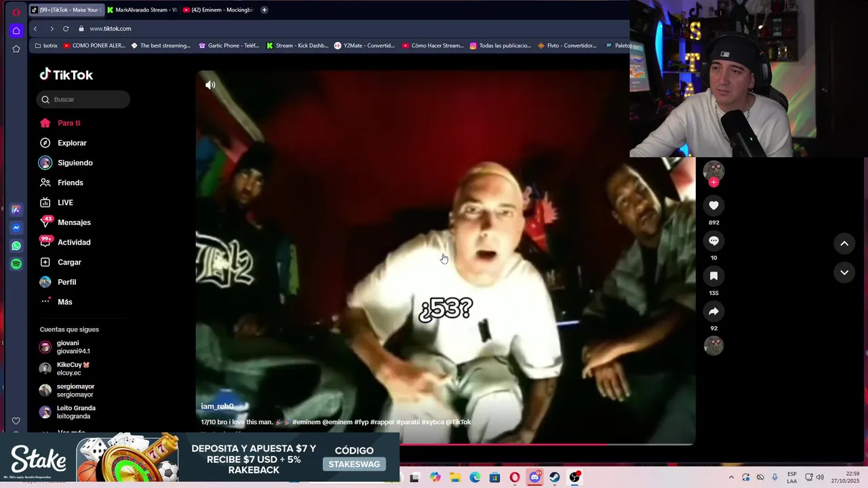Viewport: 868px width, 488px height.
Task: Open WhatsApp in Opera sidebar
Action: click(x=16, y=246)
